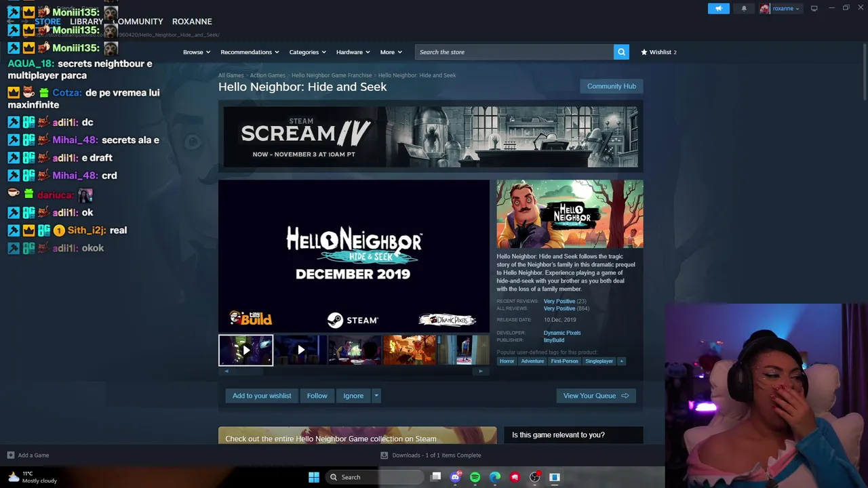Screen dimensions: 868x488
Task: Click the roxanne profile avatar
Action: [x=765, y=8]
